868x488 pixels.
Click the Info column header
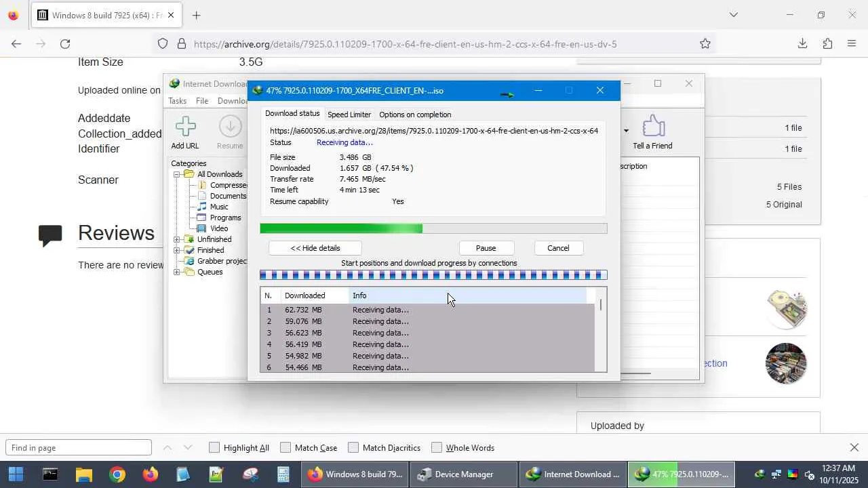pyautogui.click(x=467, y=296)
